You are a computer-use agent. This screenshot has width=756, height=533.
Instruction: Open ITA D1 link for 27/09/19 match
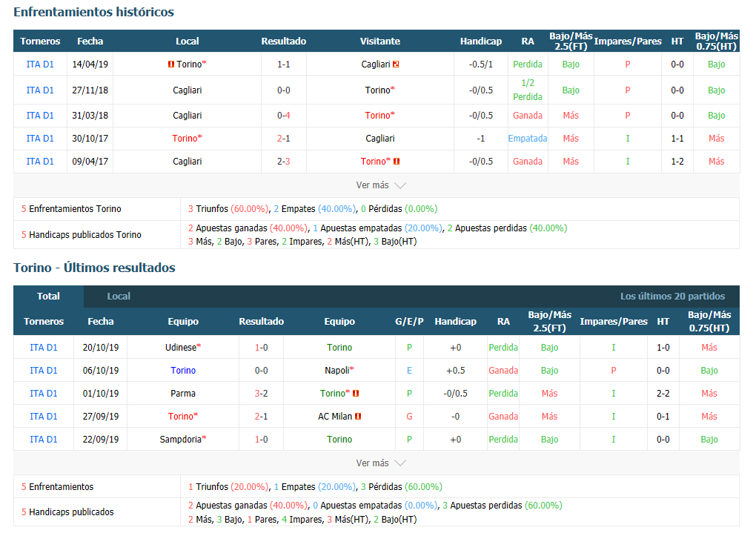(44, 417)
